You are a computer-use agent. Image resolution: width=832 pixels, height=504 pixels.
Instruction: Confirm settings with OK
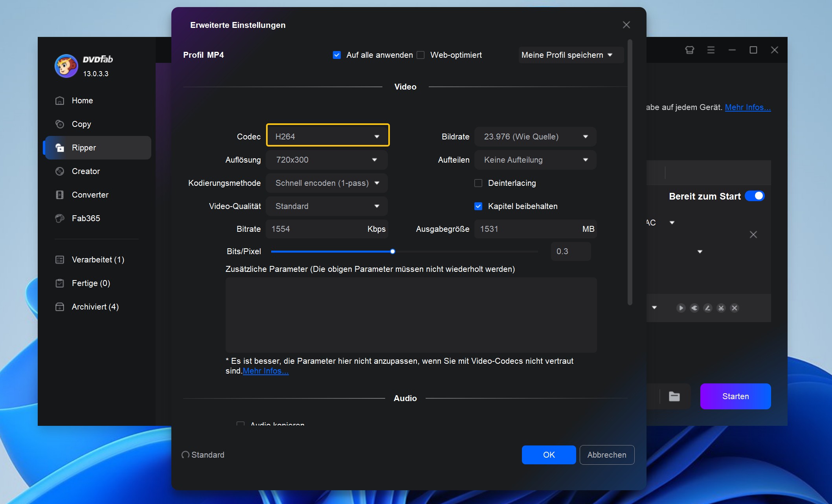click(x=549, y=455)
